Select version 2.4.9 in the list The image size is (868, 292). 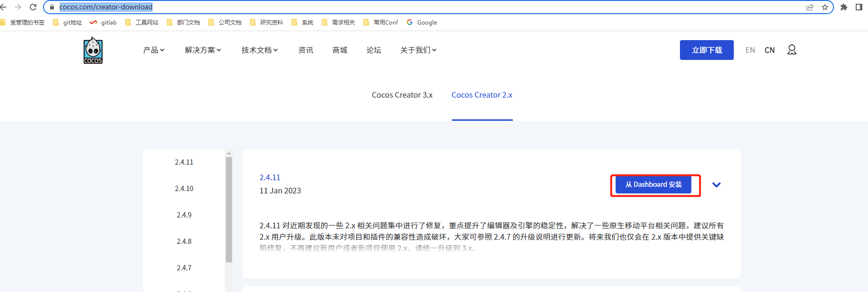coord(184,215)
